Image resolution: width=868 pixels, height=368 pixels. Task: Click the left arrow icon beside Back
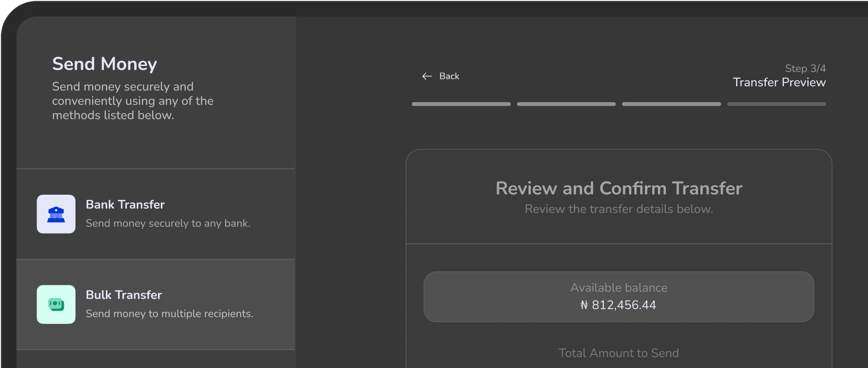tap(427, 76)
